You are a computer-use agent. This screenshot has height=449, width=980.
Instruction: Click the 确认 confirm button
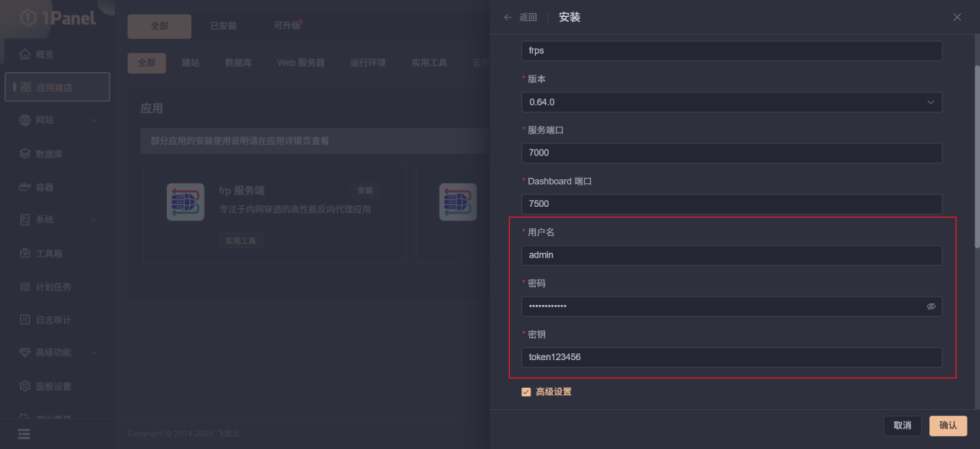point(948,426)
